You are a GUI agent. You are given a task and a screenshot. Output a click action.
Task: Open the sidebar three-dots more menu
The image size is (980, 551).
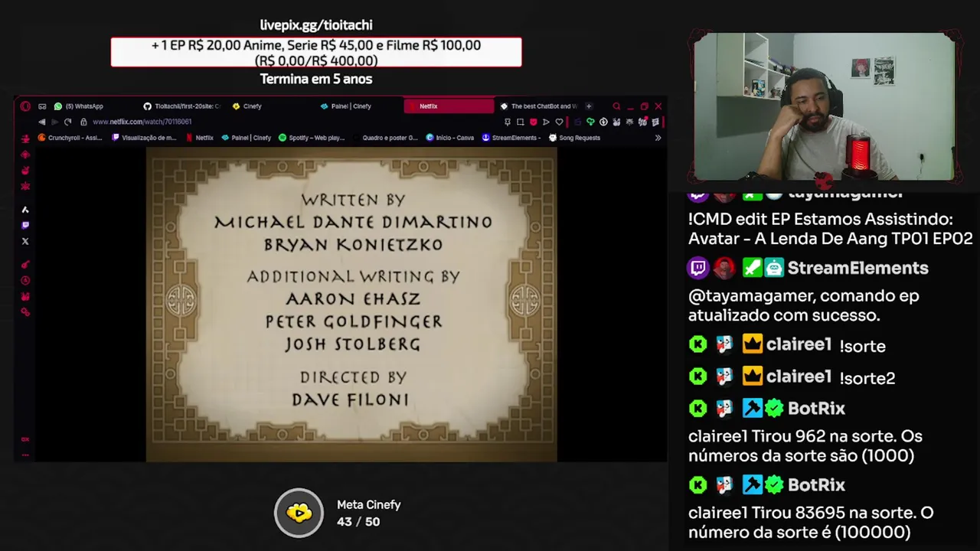tap(25, 455)
